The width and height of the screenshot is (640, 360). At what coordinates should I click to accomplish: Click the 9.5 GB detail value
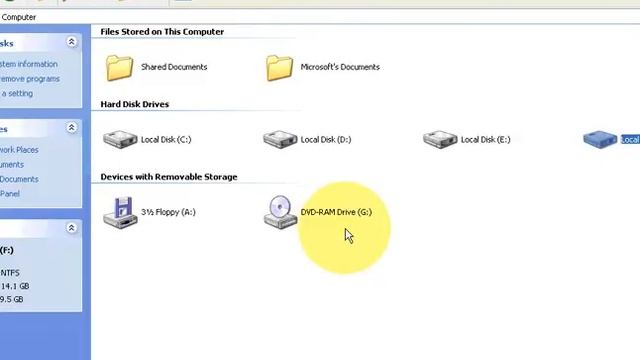tap(12, 299)
